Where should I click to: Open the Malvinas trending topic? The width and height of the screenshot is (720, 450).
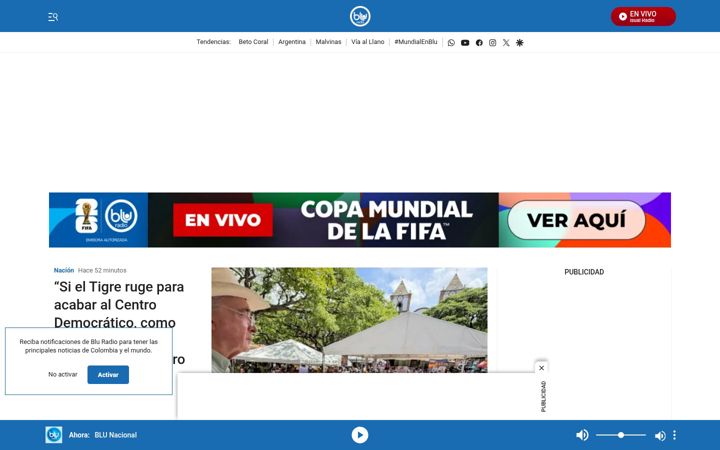pos(328,42)
